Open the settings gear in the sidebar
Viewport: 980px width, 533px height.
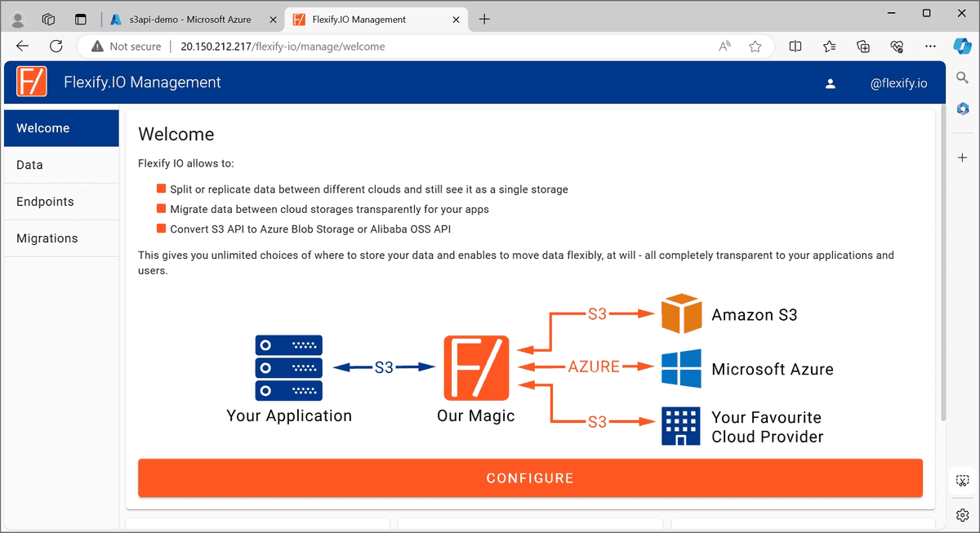[x=962, y=515]
